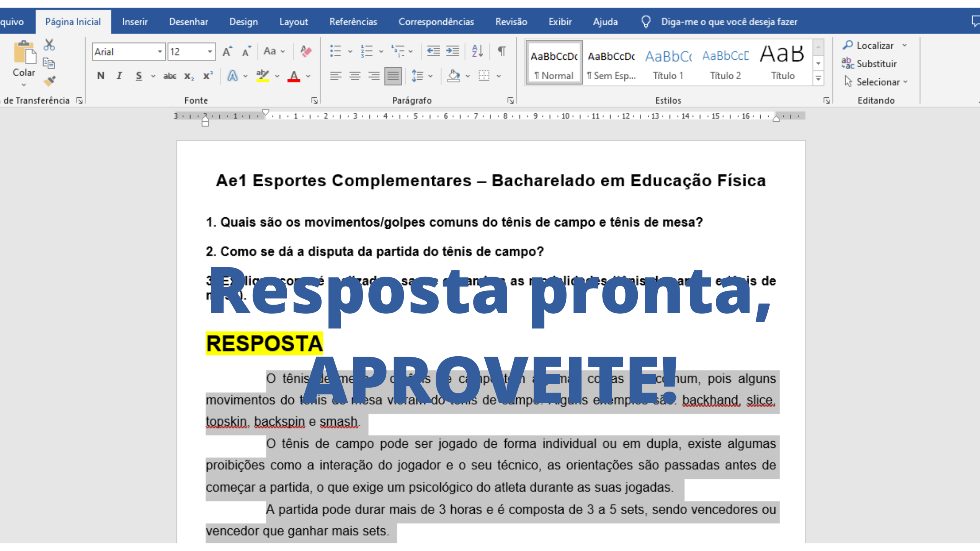Expand highlight color dropdown arrow
Viewport: 980px width, 551px height.
(277, 76)
